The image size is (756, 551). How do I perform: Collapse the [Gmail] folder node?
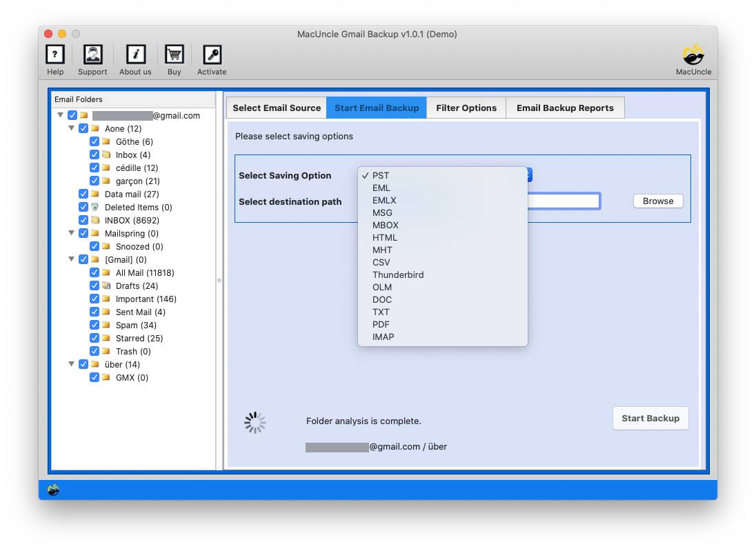click(72, 259)
